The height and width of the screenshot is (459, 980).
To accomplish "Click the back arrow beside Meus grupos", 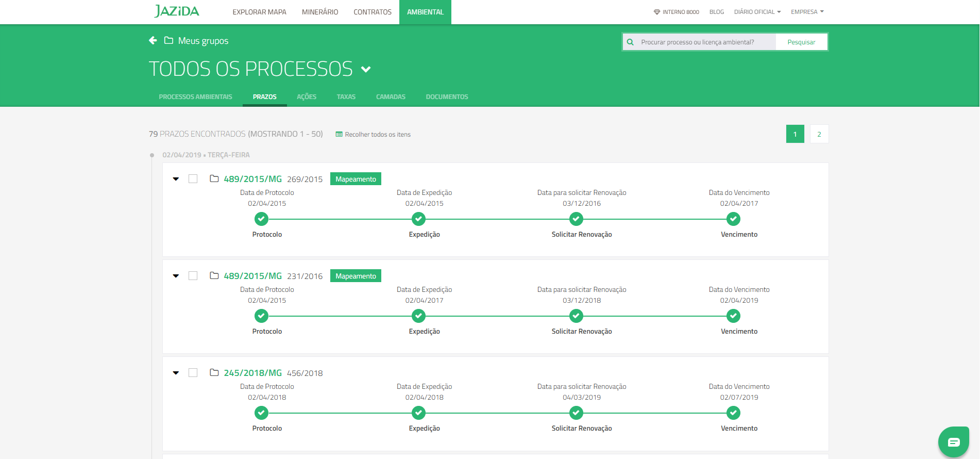I will click(x=153, y=40).
